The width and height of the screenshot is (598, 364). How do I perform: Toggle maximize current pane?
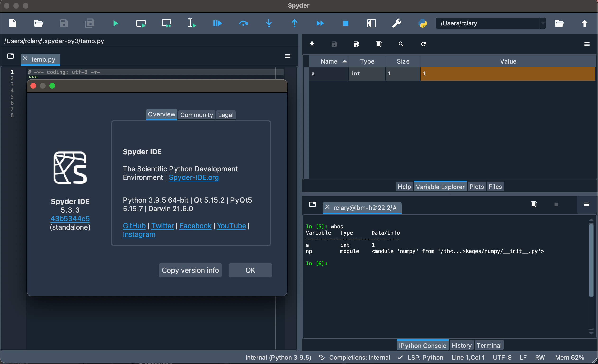tap(371, 23)
